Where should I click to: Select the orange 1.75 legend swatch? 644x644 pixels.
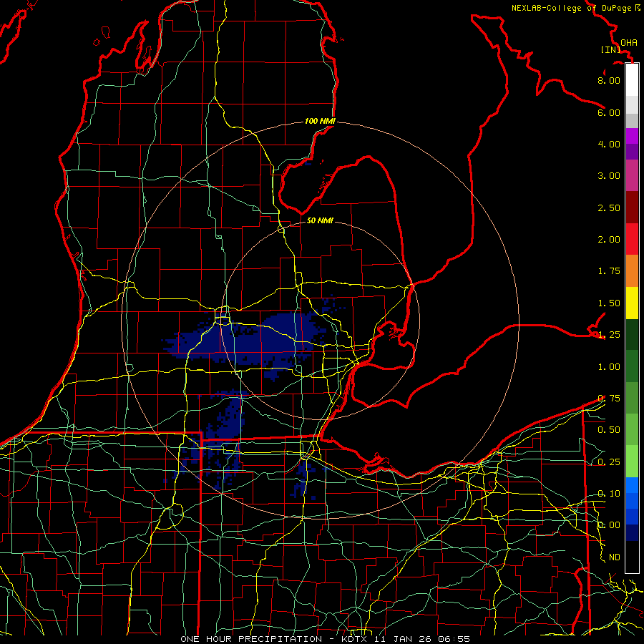[x=632, y=271]
